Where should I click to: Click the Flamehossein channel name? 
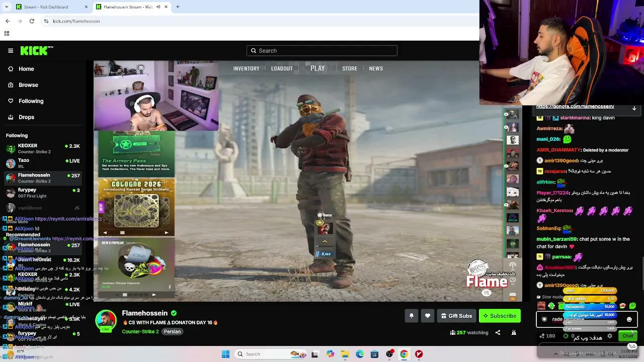pyautogui.click(x=144, y=313)
